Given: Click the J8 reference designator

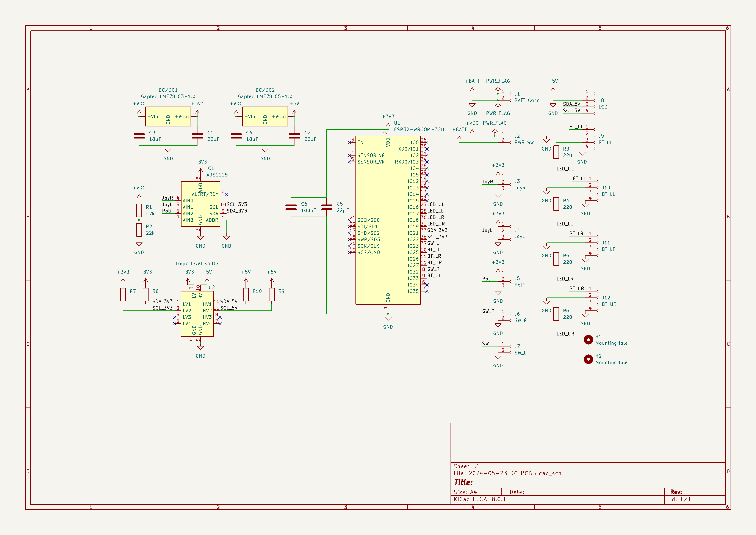Looking at the screenshot, I should coord(601,100).
